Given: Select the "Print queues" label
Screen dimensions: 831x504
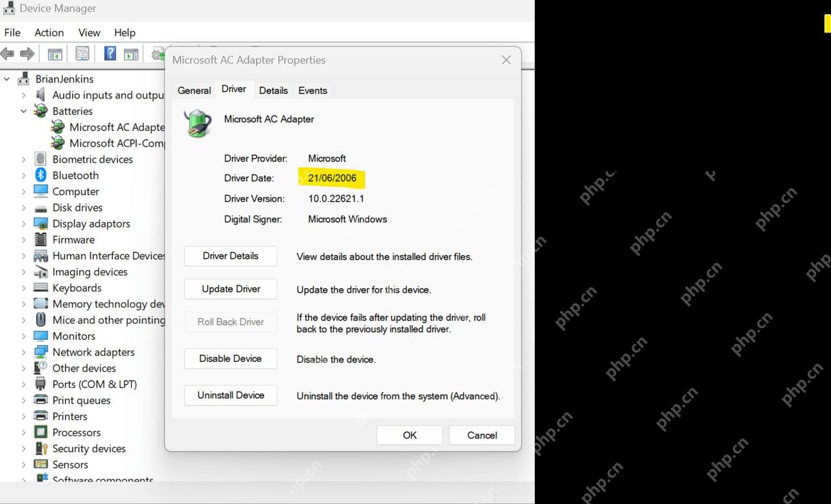Looking at the screenshot, I should 81,400.
